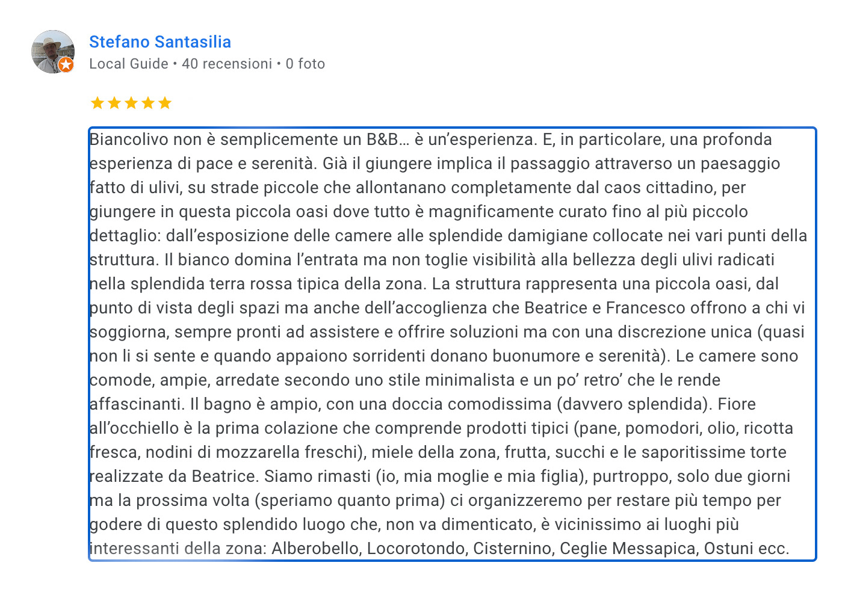
Task: Click the fifth rating star
Action: coord(165,103)
